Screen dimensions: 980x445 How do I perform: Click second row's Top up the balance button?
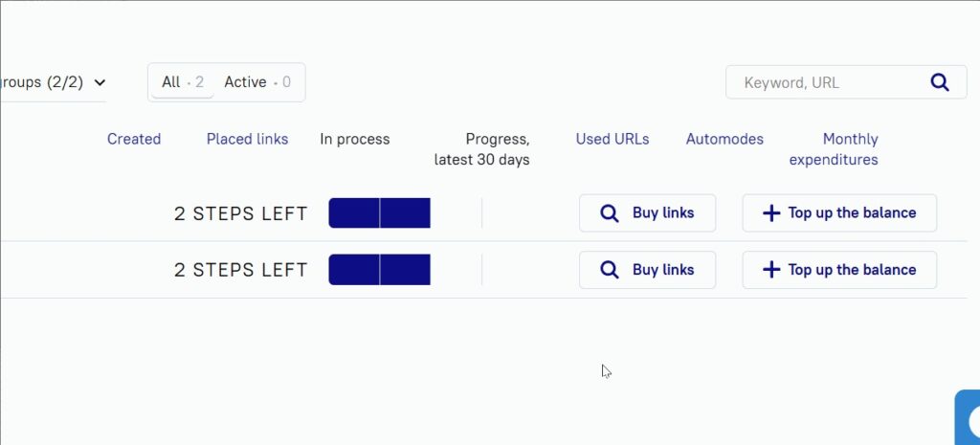(839, 270)
